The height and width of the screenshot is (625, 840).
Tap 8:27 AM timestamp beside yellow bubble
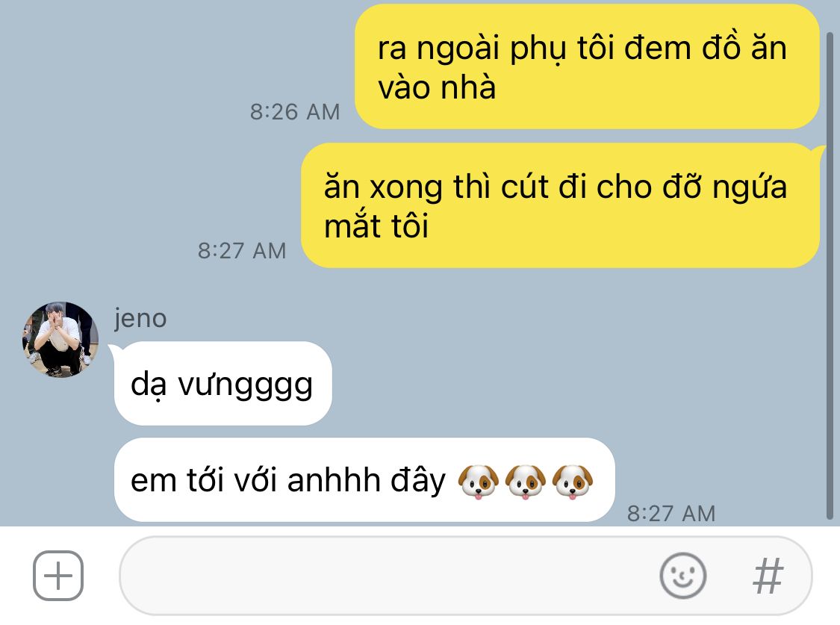point(242,251)
